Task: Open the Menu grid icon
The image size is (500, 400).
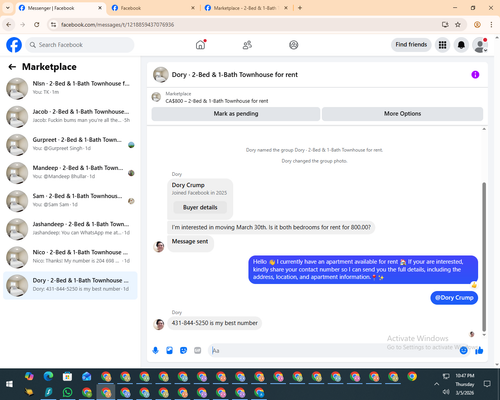Action: coord(442,45)
